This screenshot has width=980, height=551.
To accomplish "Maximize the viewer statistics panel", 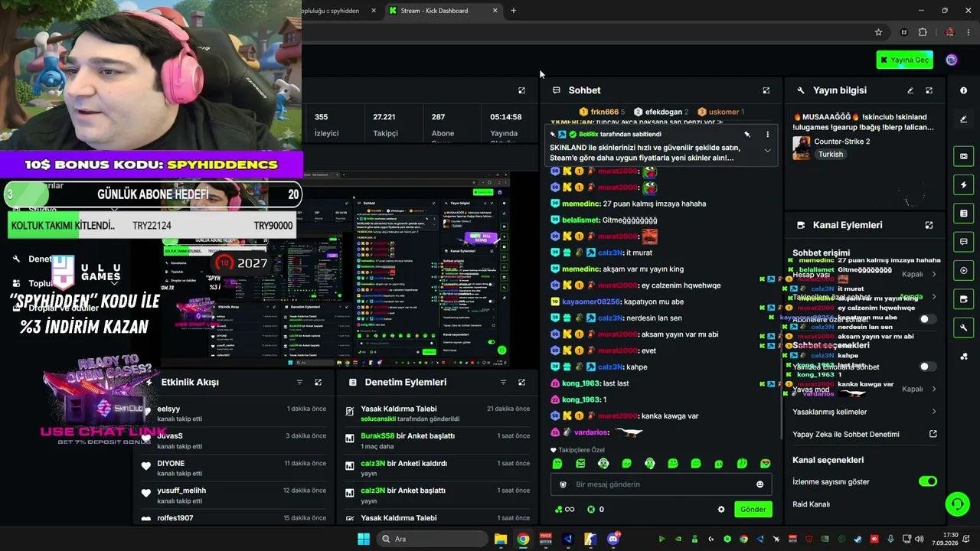I will (521, 90).
